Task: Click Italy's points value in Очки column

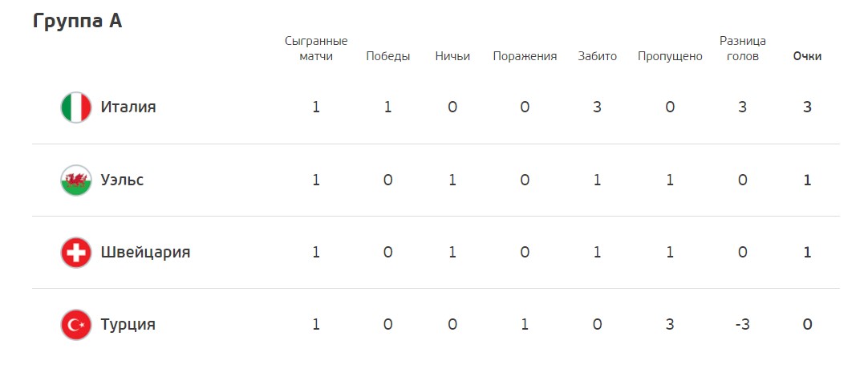Action: click(807, 107)
